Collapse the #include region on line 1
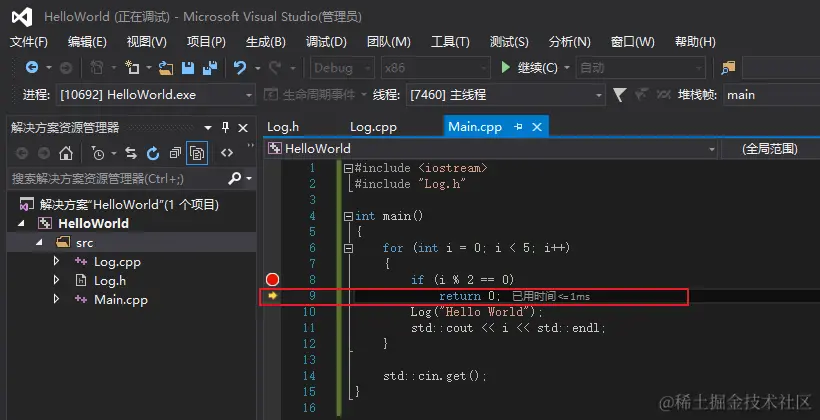The image size is (820, 420). pos(348,168)
